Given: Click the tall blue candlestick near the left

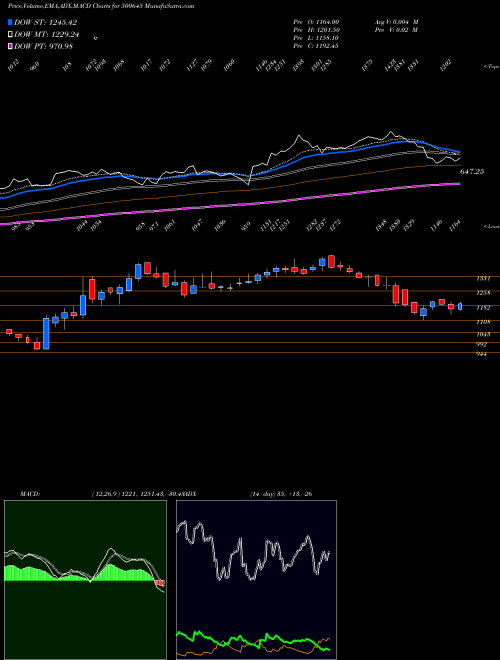Looking at the screenshot, I should coord(46,334).
